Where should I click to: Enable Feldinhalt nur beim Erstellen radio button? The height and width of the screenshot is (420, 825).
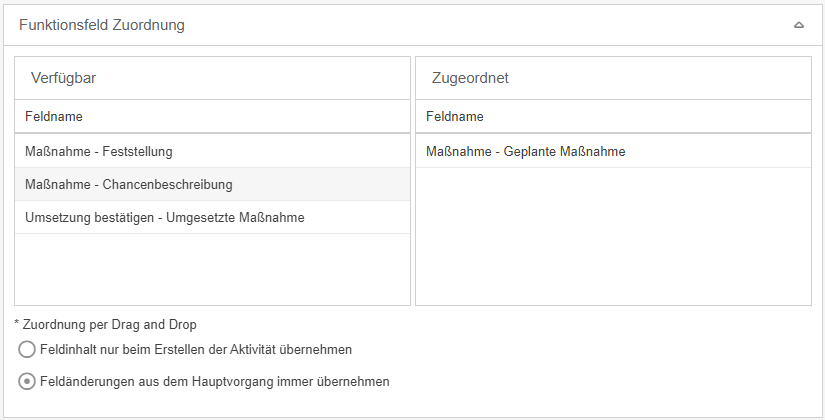27,350
